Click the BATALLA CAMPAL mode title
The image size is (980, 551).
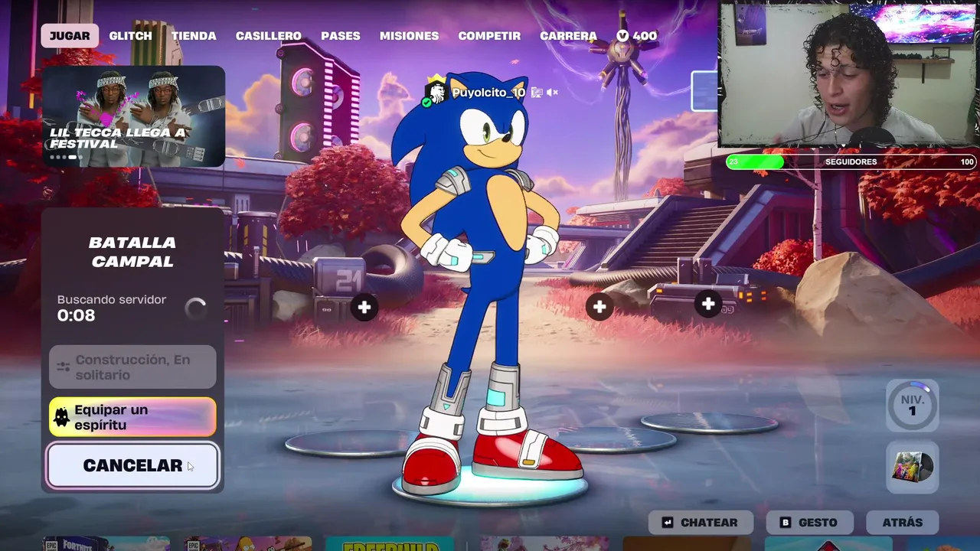pos(132,252)
